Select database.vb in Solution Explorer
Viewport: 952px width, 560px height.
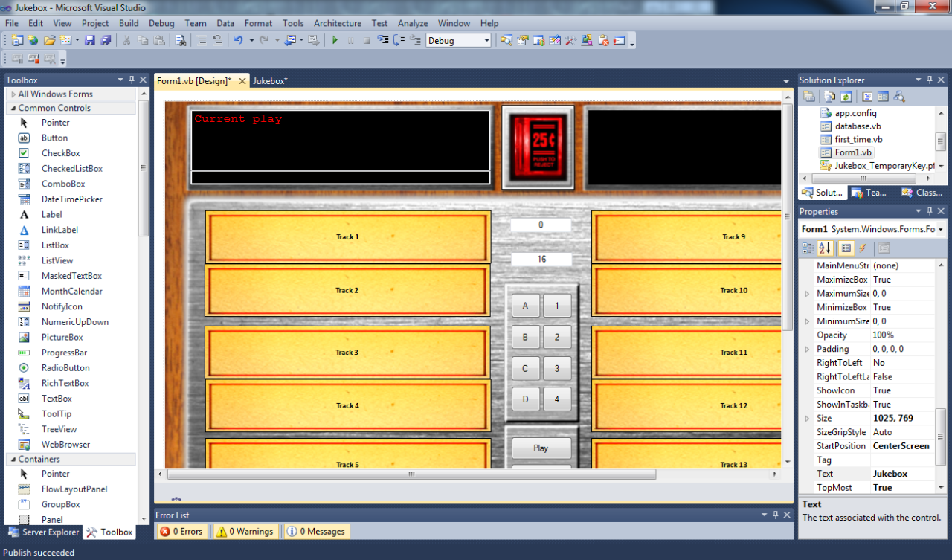(x=858, y=126)
